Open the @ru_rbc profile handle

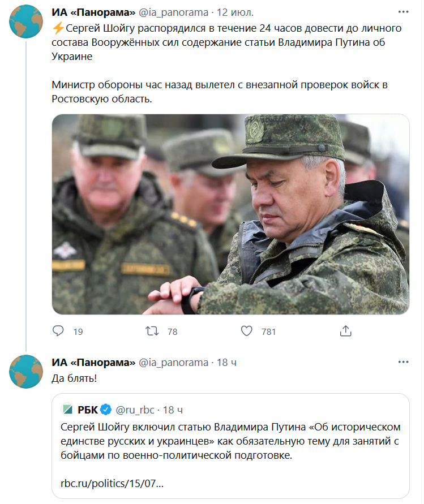tap(136, 409)
